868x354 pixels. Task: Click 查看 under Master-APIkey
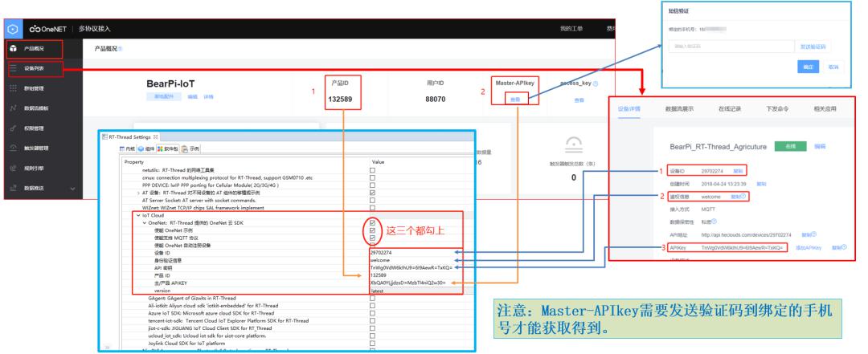pyautogui.click(x=515, y=100)
